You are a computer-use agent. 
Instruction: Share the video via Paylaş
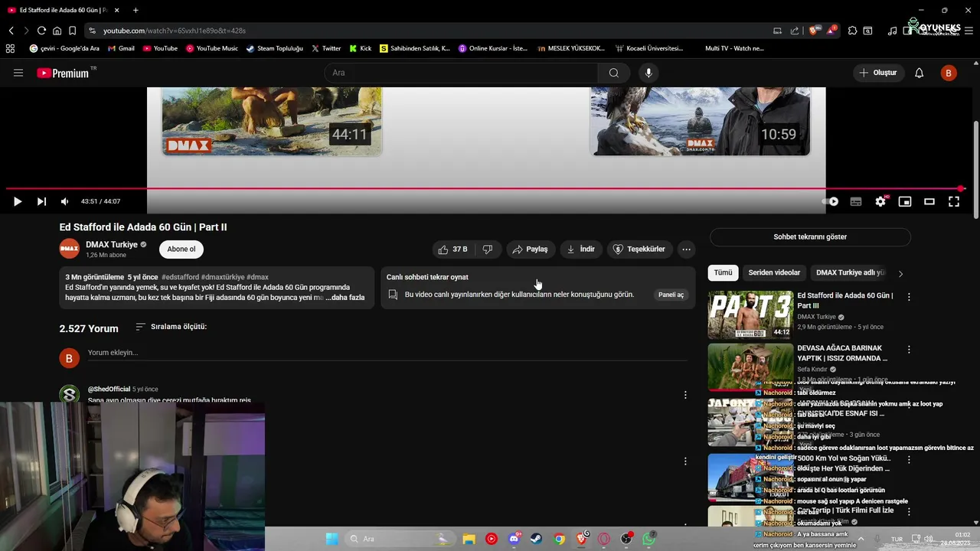pos(530,249)
